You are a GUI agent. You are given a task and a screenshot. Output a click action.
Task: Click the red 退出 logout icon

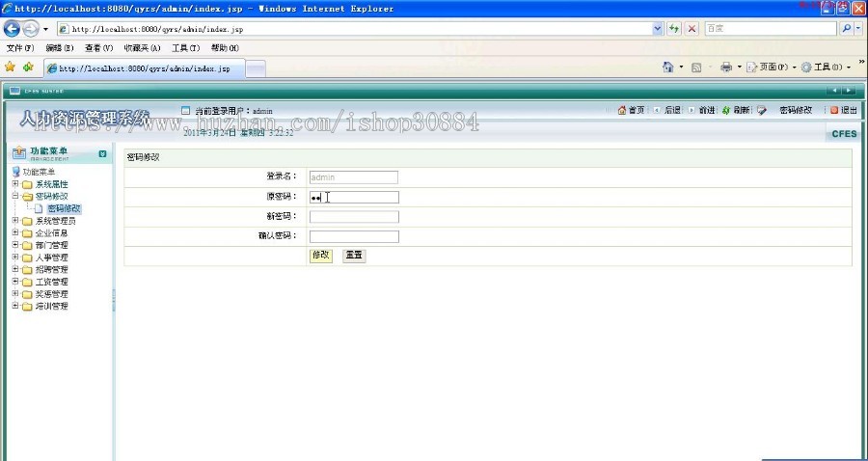[834, 110]
